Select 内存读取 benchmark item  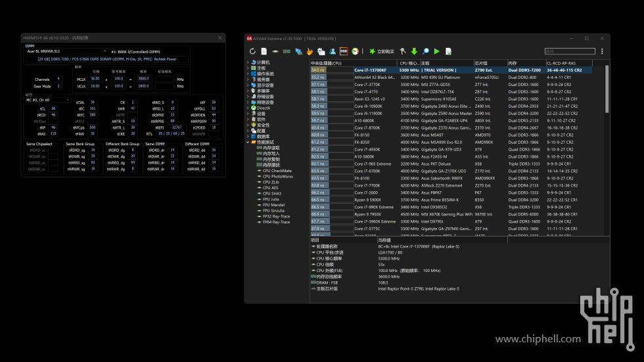(271, 148)
